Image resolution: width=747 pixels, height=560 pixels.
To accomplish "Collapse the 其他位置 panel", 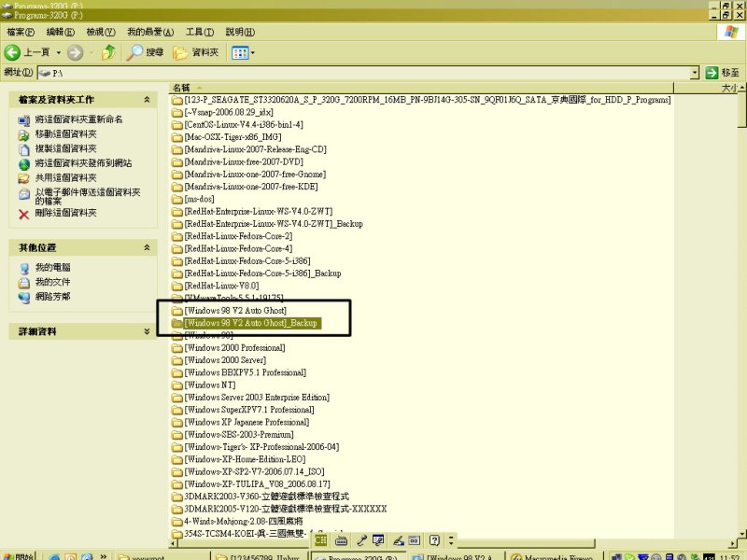I will (147, 247).
